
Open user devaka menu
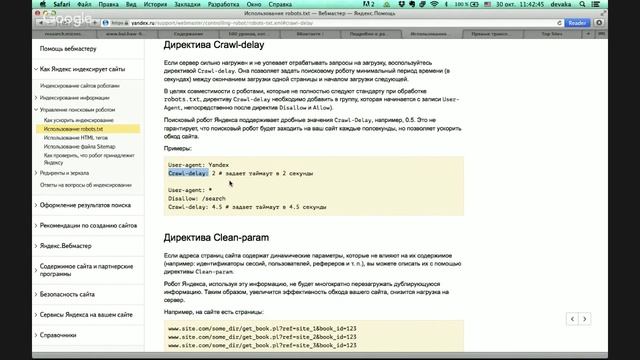click(561, 4)
